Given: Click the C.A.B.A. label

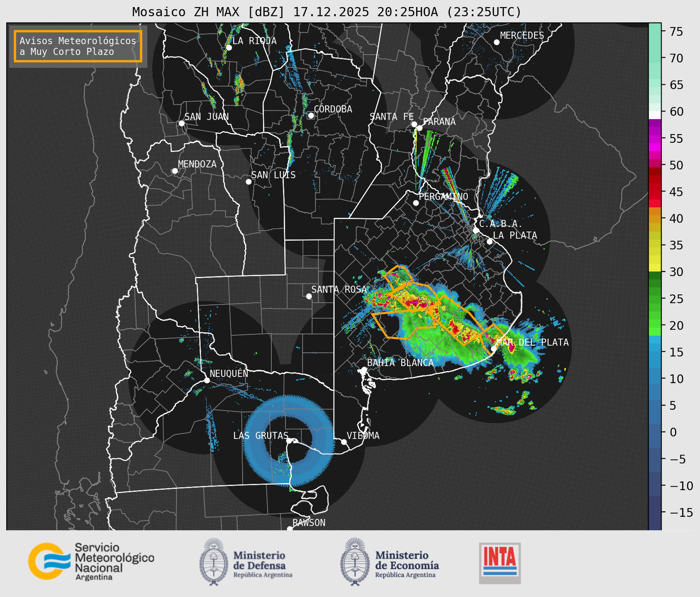Looking at the screenshot, I should pos(501,224).
